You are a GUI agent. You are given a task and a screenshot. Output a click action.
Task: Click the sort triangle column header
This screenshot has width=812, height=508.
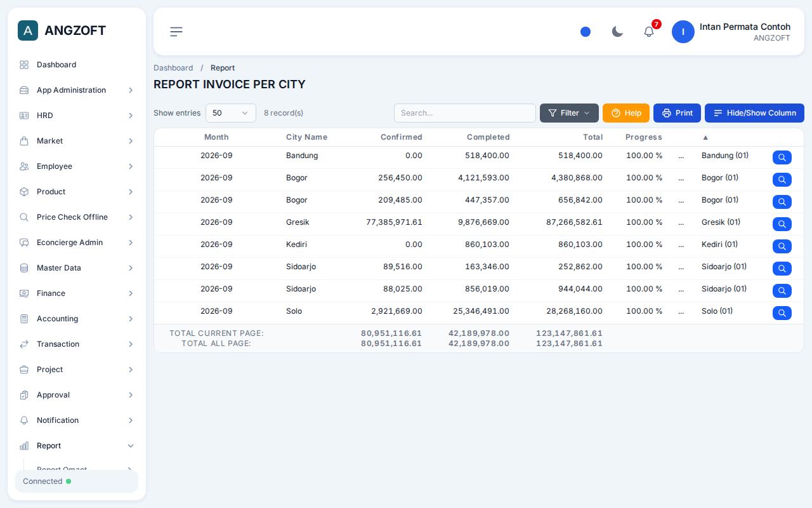[705, 137]
